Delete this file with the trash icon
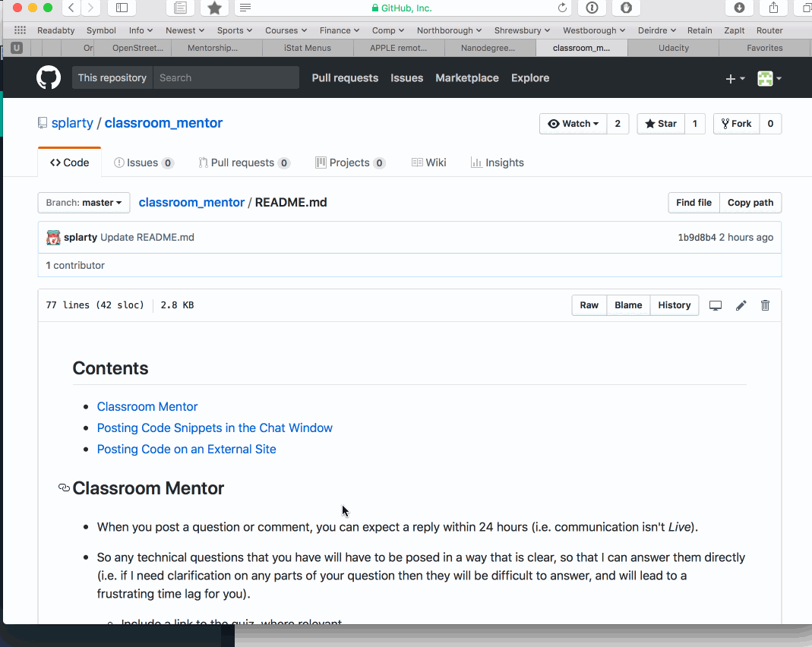 point(765,305)
